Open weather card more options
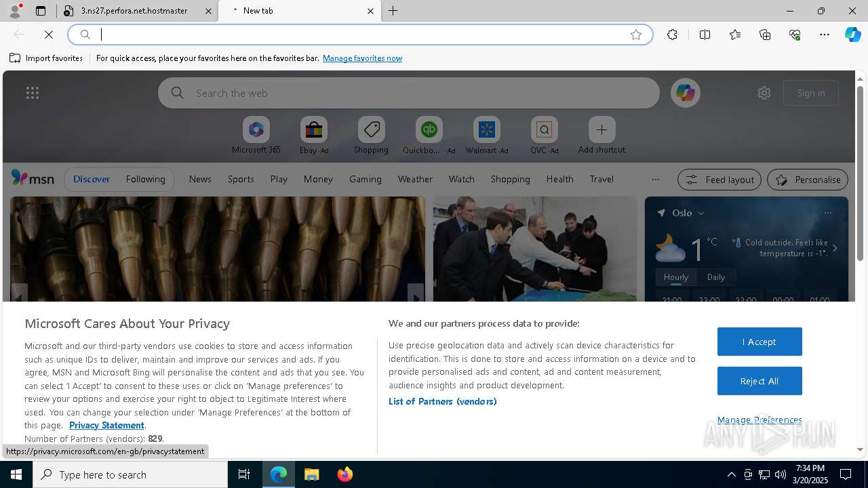The height and width of the screenshot is (488, 868). point(828,213)
